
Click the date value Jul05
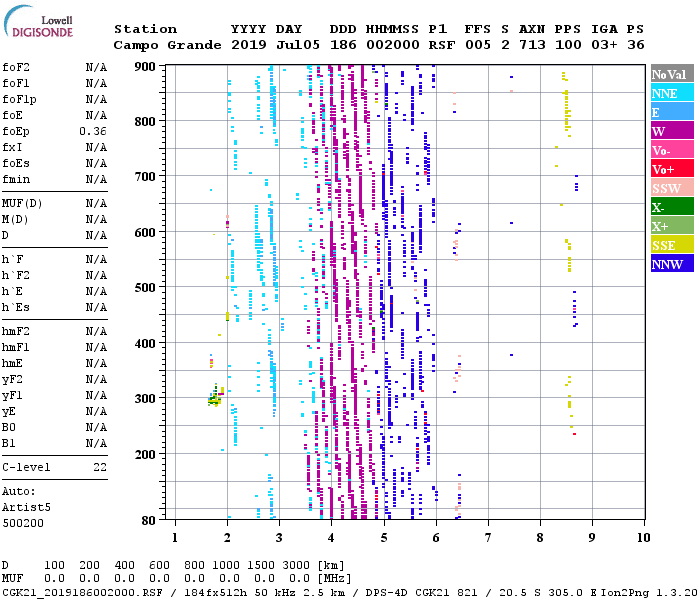[x=298, y=45]
